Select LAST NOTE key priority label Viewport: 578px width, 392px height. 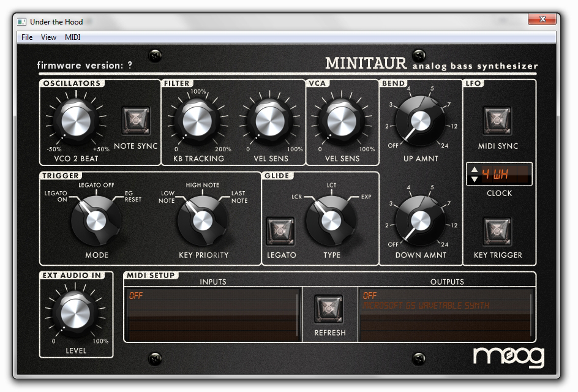(239, 197)
